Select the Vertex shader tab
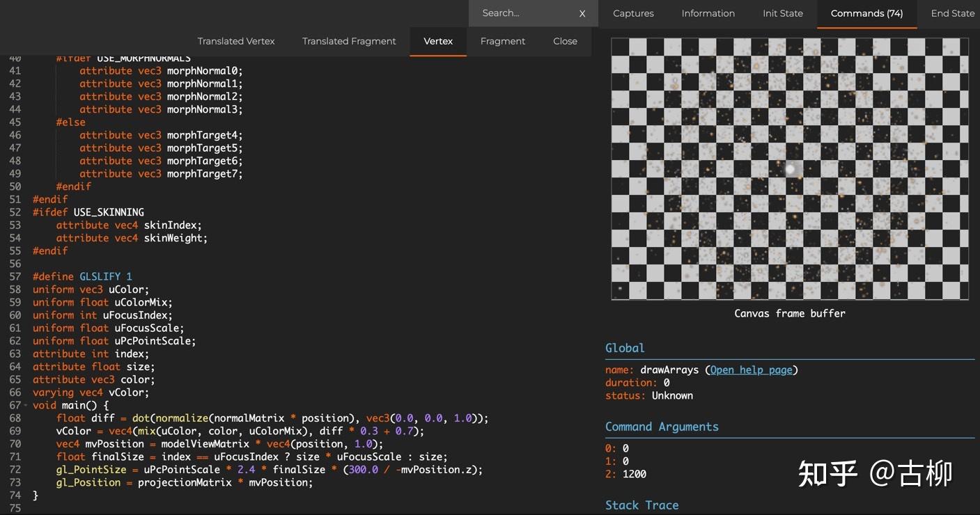The height and width of the screenshot is (515, 980). tap(438, 41)
